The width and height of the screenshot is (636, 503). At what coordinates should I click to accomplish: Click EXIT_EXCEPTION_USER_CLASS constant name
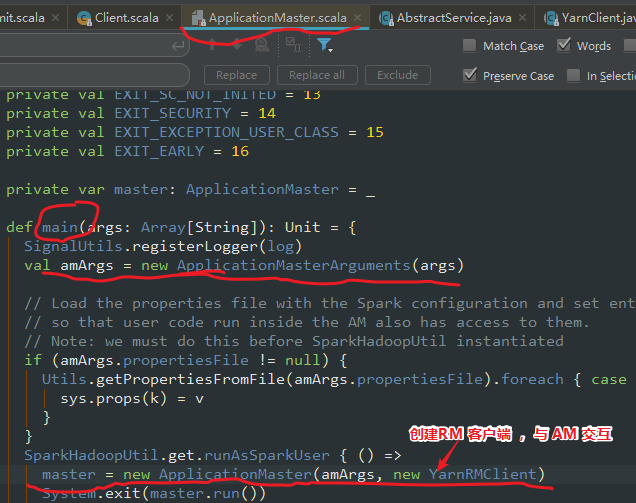(x=226, y=132)
